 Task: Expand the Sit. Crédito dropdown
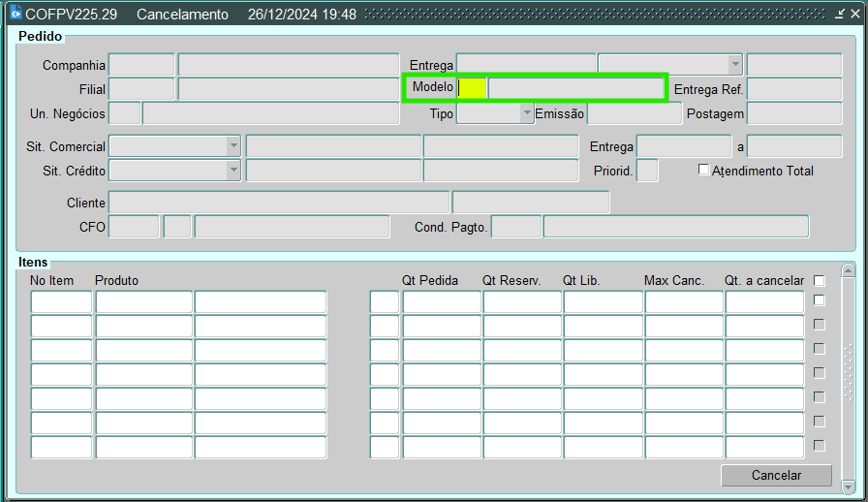[x=232, y=171]
